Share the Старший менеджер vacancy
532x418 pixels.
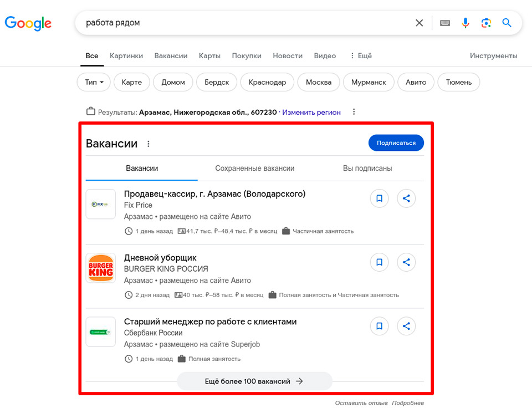(x=406, y=326)
